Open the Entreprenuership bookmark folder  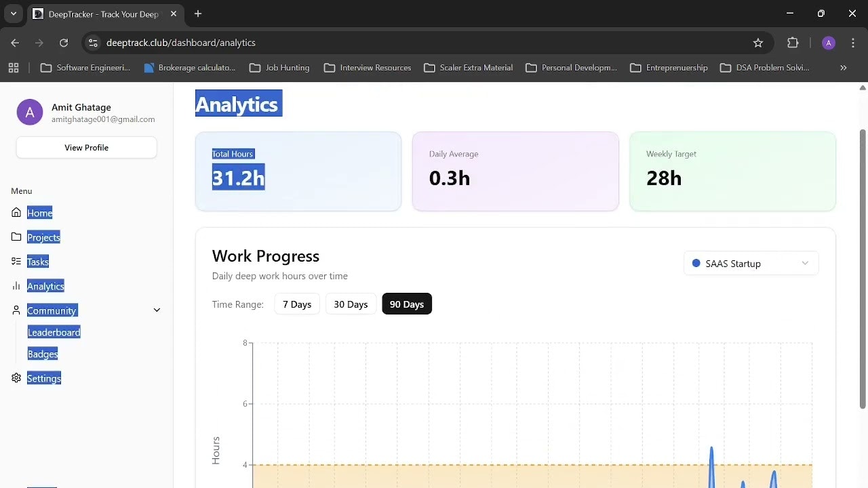[669, 68]
